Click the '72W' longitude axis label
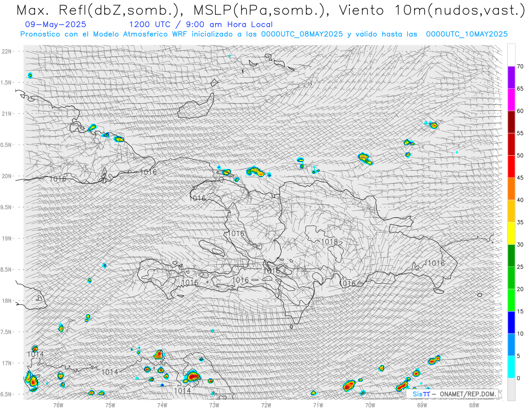This screenshot has width=532, height=411. pyautogui.click(x=266, y=405)
